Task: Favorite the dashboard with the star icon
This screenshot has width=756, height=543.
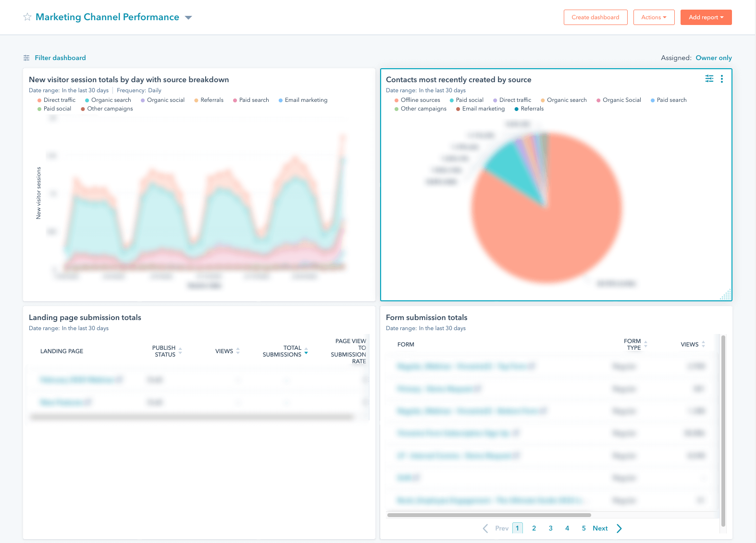Action: coord(27,17)
